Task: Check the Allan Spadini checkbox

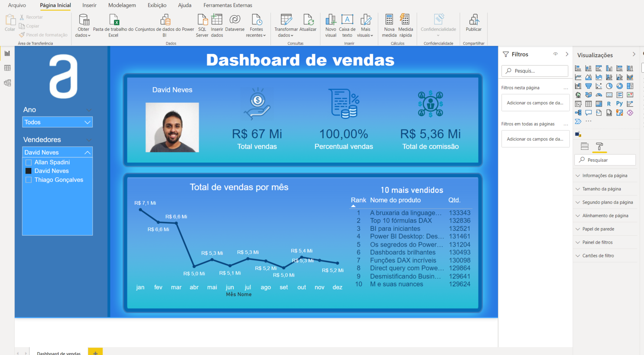Action: pyautogui.click(x=29, y=162)
